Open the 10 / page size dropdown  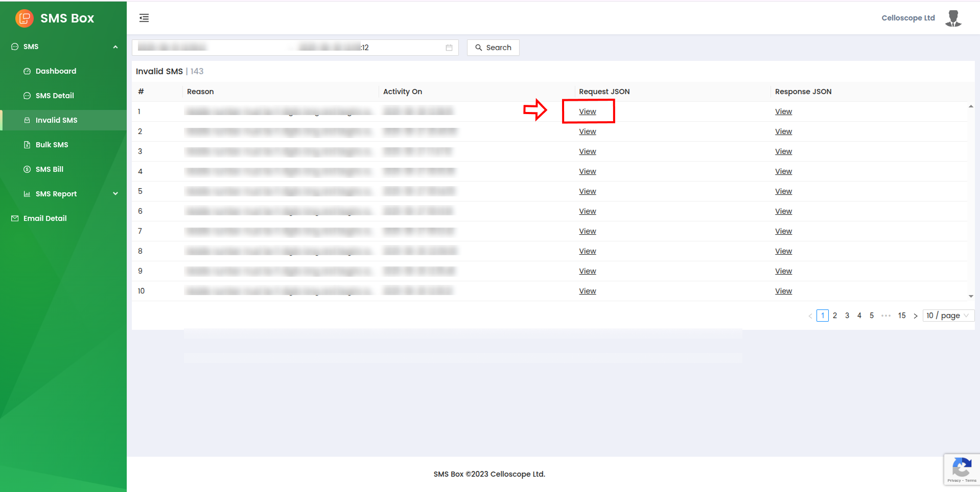click(948, 316)
